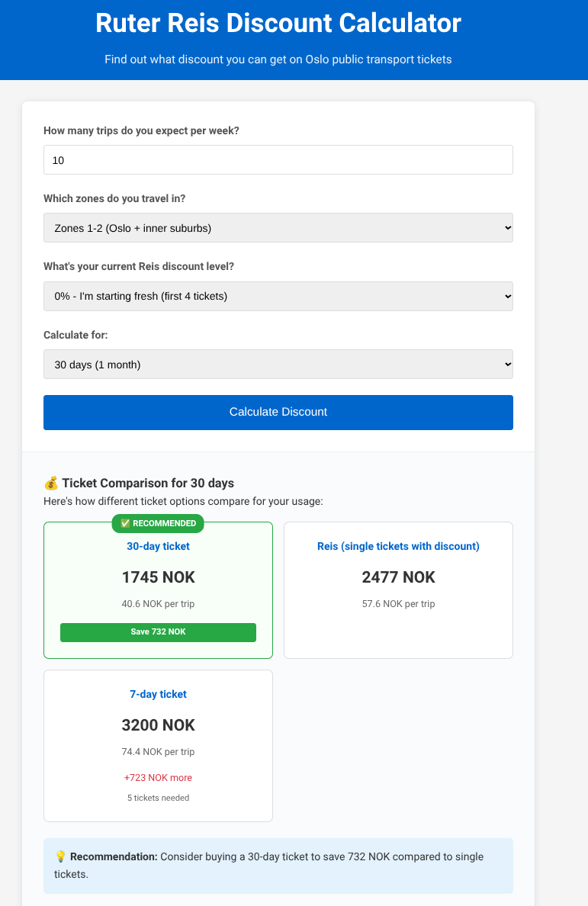
Task: Click the '+723 NOK more' red text
Action: click(x=159, y=778)
